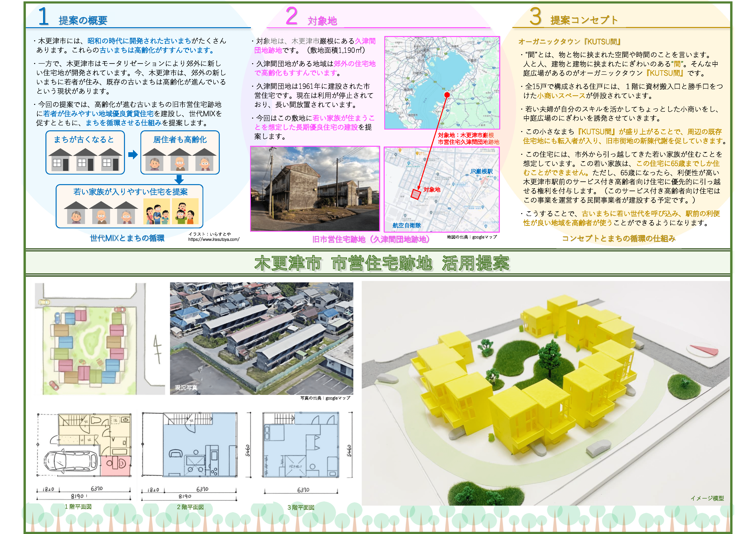Open the irasutoya.com URL link
This screenshot has height=534, width=756.
(214, 240)
